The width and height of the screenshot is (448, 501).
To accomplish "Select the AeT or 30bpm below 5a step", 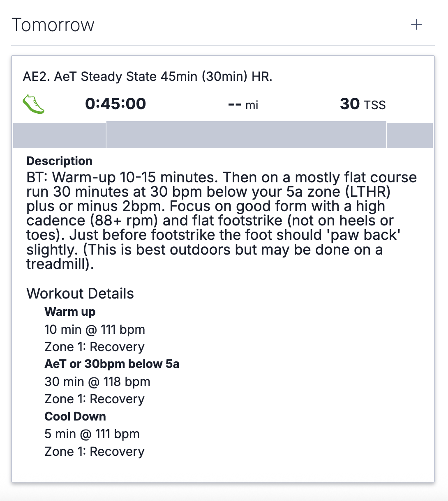I will coord(112,364).
